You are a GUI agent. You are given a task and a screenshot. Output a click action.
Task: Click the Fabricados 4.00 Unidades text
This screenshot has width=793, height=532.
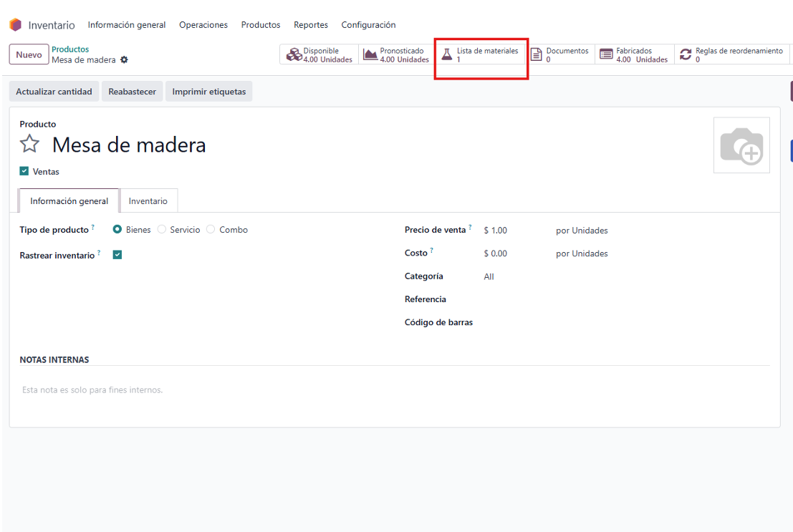(642, 55)
